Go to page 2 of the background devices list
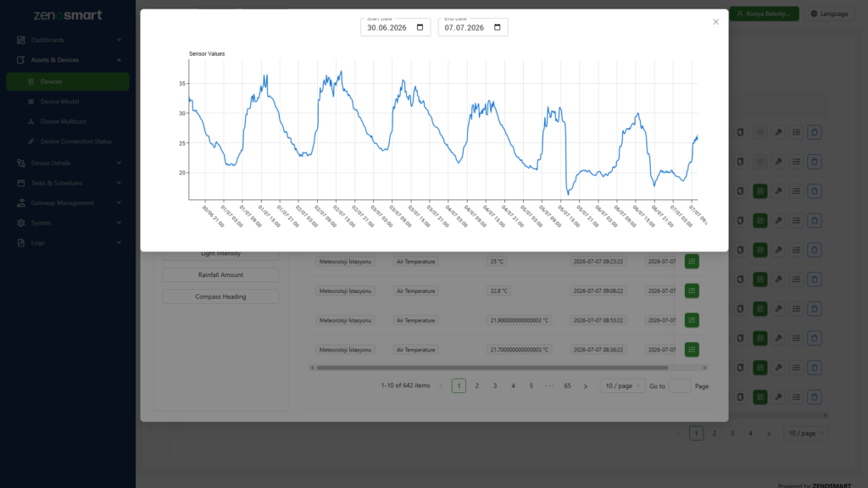Image resolution: width=868 pixels, height=488 pixels. (x=714, y=433)
